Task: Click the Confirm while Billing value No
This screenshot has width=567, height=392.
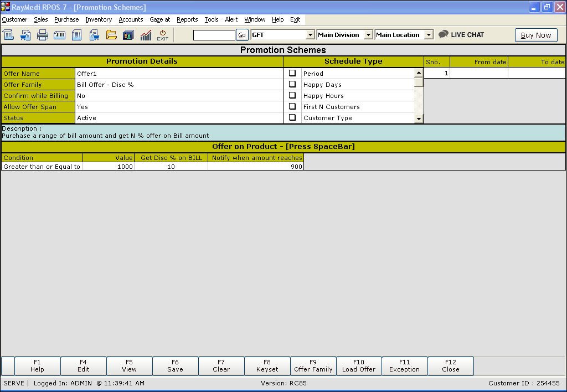Action: coord(179,95)
